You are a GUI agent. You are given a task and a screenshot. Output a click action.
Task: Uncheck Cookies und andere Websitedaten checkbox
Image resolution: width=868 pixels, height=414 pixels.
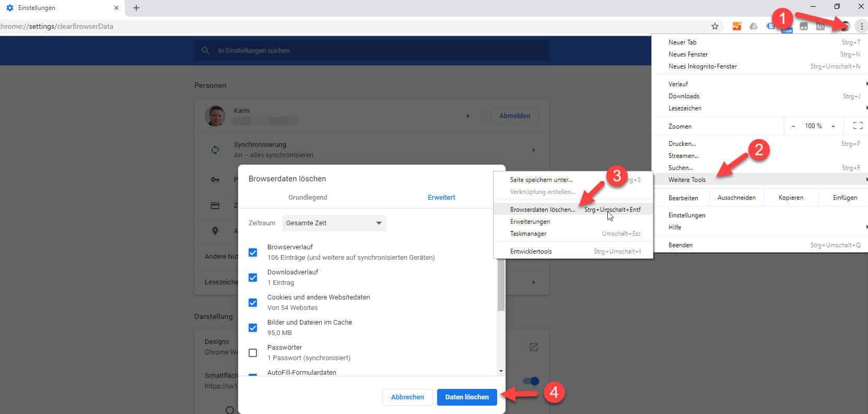(253, 303)
